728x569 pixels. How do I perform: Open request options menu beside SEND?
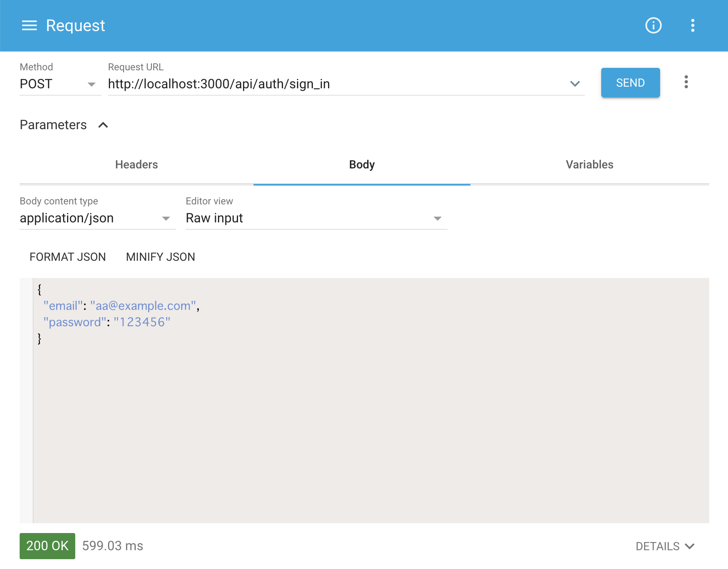point(686,82)
